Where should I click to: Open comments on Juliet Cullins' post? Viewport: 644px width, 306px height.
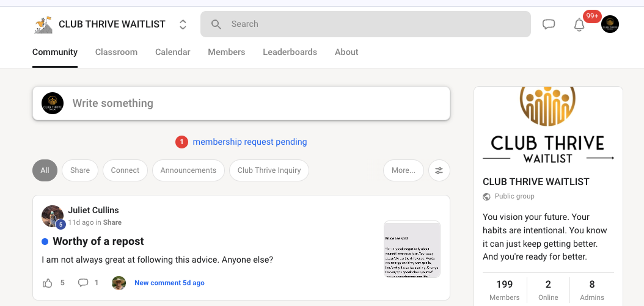coord(83,283)
